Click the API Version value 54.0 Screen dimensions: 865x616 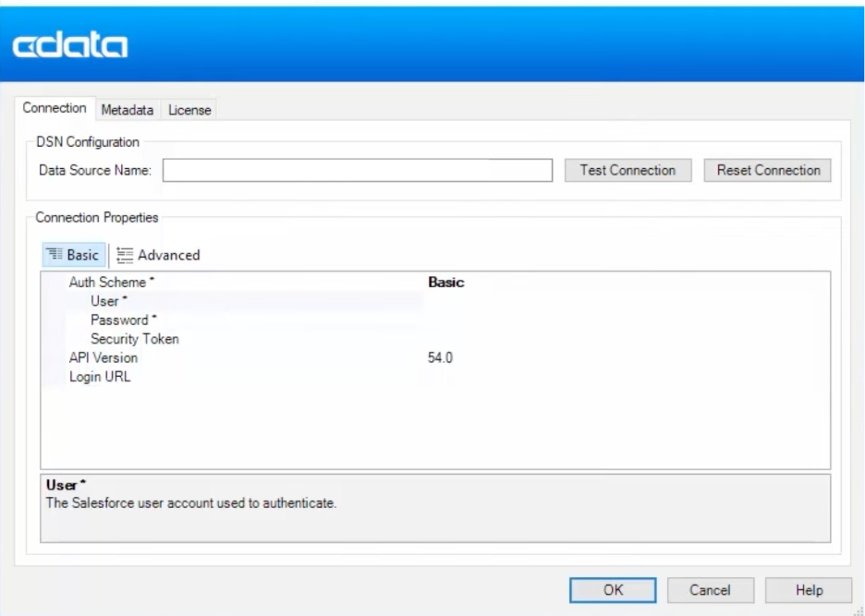440,357
